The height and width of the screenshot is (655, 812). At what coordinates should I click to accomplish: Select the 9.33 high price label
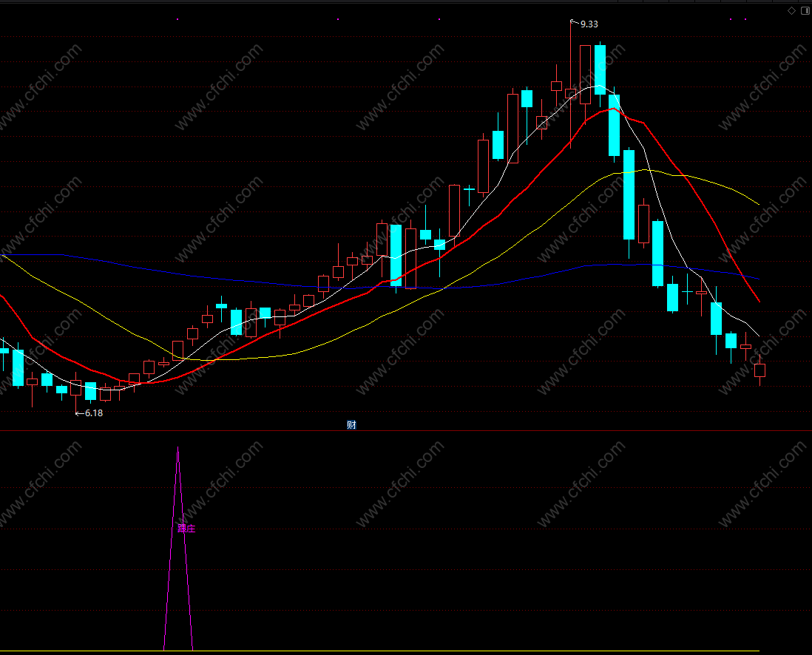click(x=589, y=24)
